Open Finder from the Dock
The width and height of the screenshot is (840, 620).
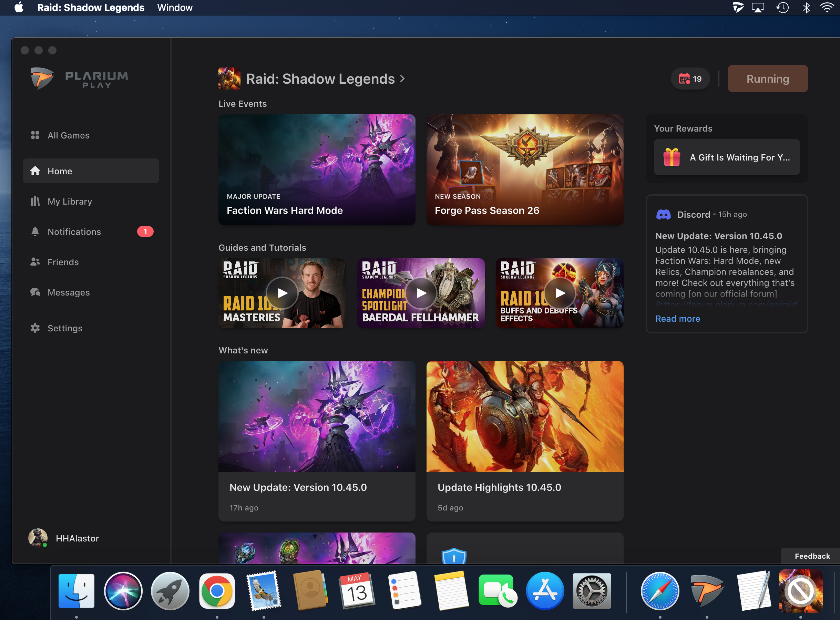[76, 591]
